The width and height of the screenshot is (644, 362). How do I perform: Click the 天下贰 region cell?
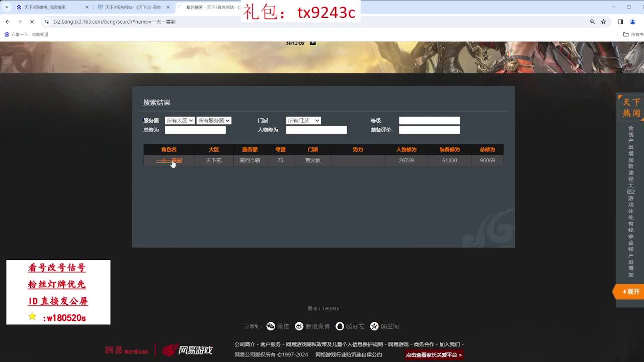coord(214,160)
